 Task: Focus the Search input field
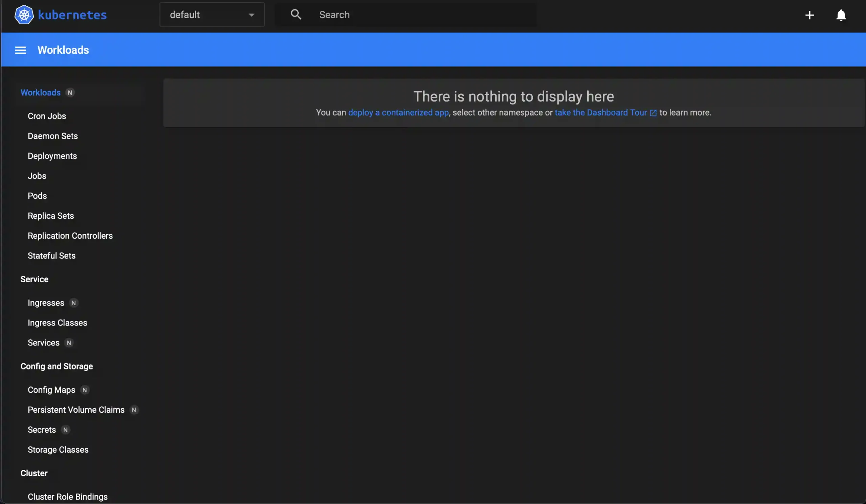pos(423,15)
